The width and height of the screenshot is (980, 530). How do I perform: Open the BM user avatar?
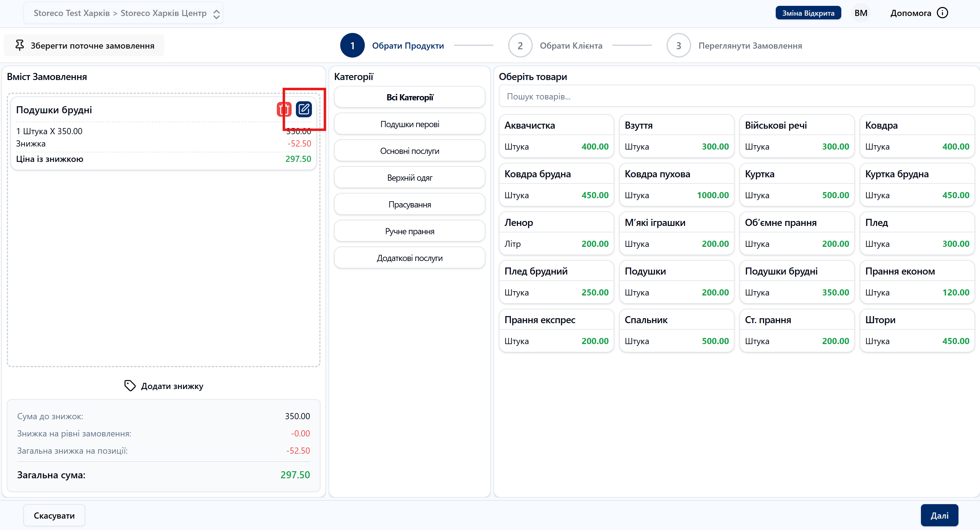pos(861,13)
